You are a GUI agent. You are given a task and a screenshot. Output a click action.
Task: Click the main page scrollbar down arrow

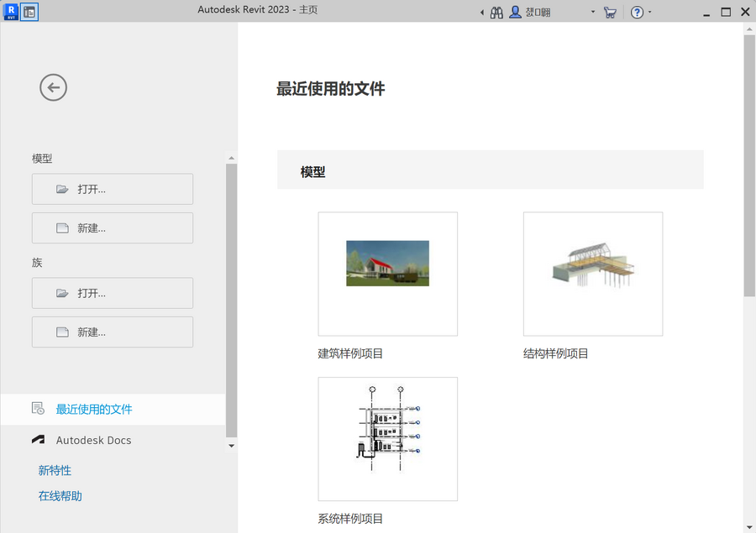[749, 528]
